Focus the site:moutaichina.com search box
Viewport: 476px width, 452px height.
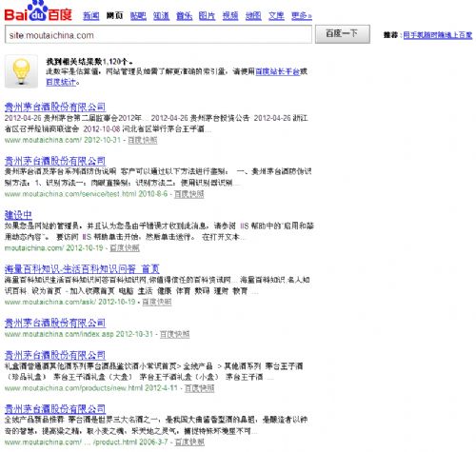tap(158, 34)
